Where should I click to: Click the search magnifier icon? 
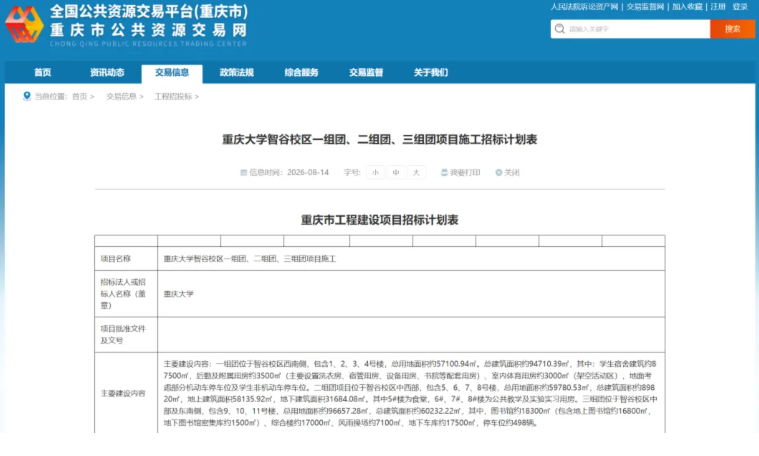tap(560, 29)
